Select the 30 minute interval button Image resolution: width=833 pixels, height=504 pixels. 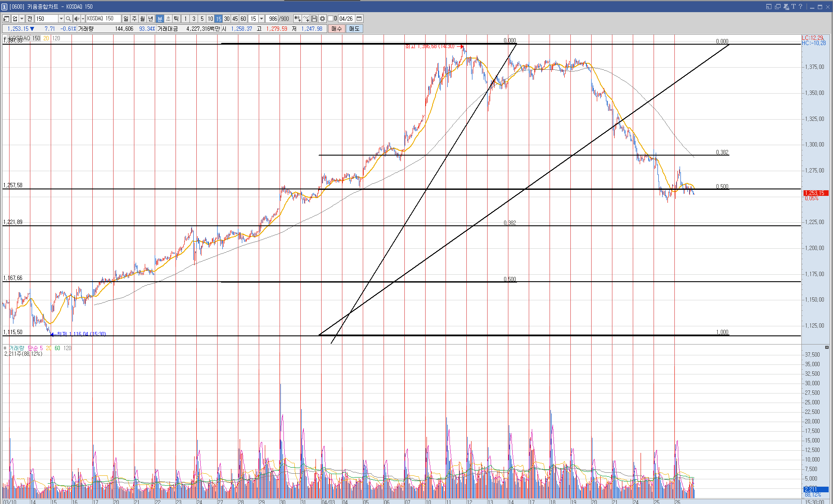(227, 19)
